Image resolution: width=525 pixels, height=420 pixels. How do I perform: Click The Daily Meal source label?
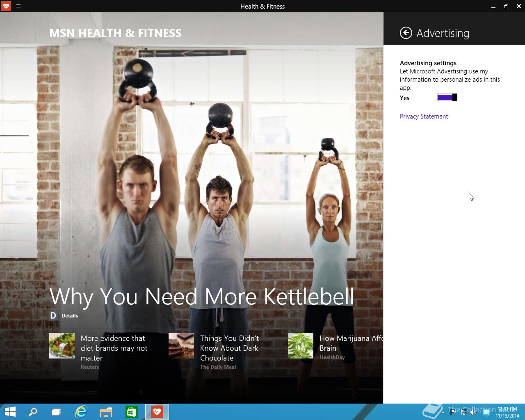[x=218, y=367]
